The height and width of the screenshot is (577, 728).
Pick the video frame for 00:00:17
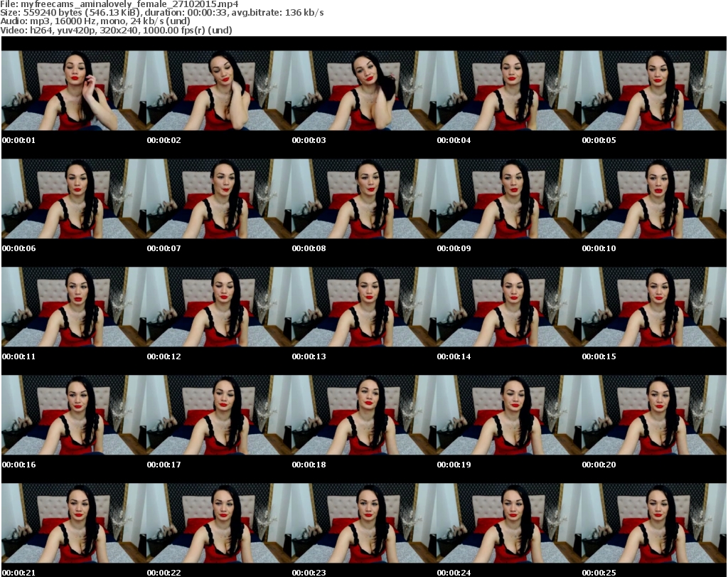pos(219,415)
